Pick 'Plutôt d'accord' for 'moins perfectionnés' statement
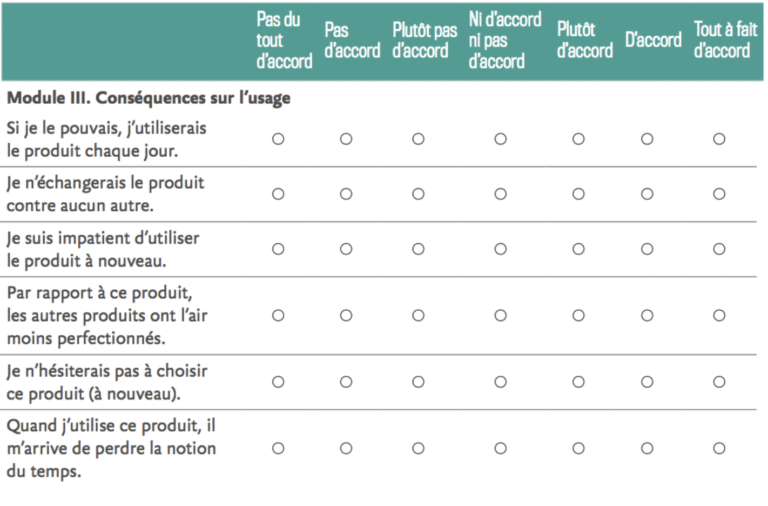This screenshot has height=506, width=768. point(578,315)
